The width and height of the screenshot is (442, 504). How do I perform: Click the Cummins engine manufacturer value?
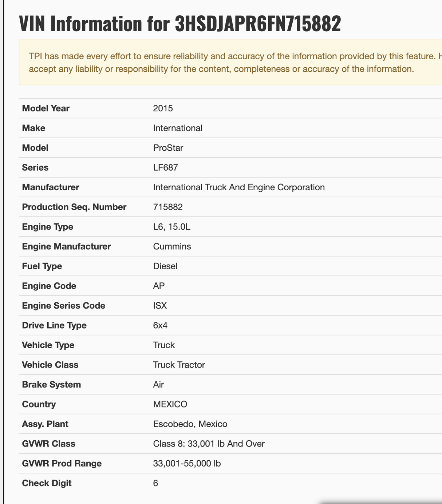172,246
